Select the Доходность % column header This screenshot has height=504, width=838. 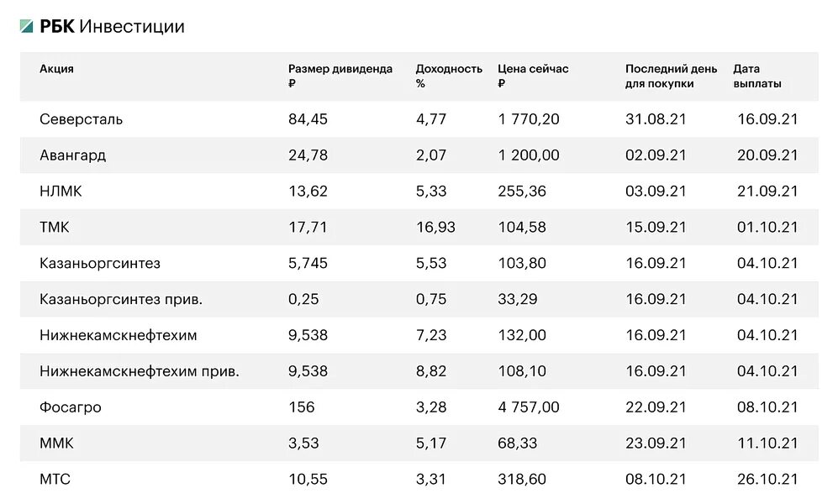449,76
